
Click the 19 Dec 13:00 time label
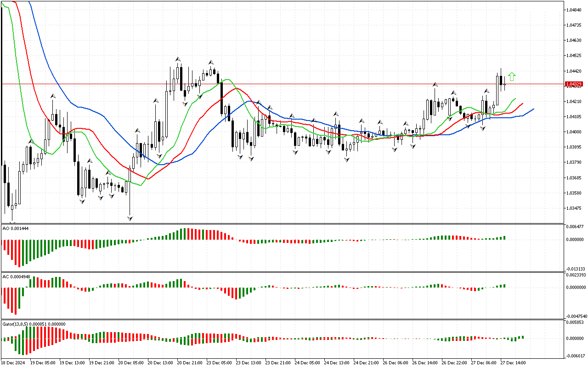tap(72, 363)
